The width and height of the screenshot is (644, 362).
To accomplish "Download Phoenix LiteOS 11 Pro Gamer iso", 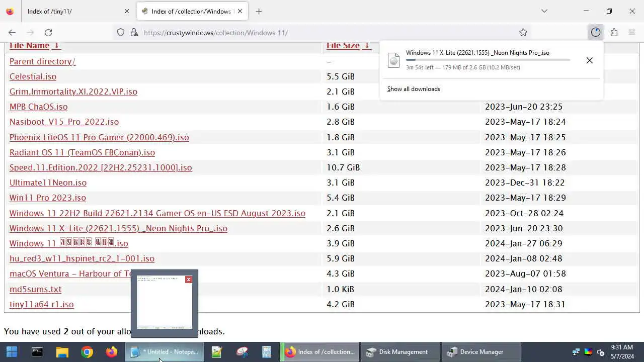I will tap(99, 137).
